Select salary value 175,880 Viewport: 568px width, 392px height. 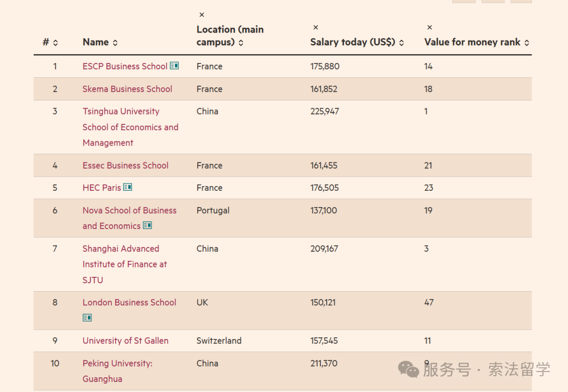point(324,66)
